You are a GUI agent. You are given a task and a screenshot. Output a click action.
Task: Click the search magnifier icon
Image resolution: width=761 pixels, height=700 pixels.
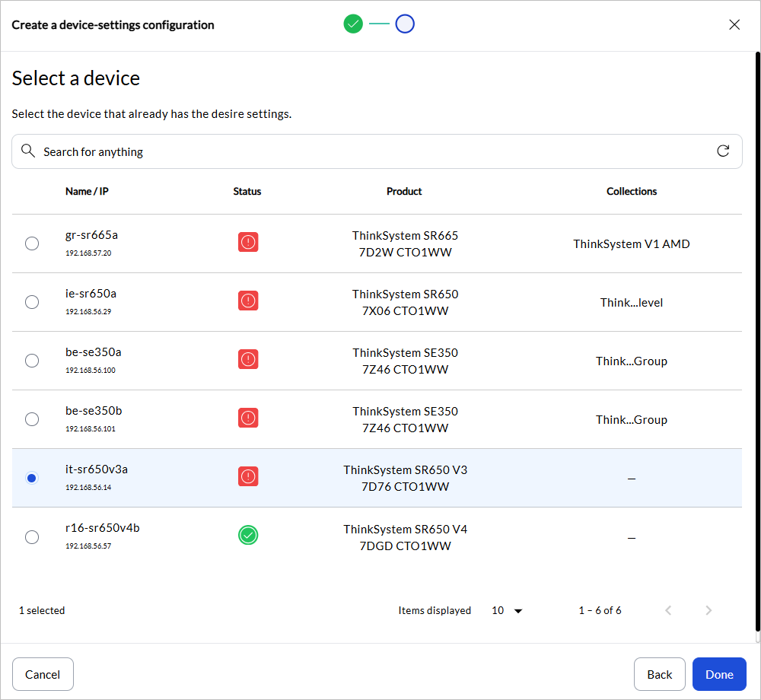click(x=28, y=151)
